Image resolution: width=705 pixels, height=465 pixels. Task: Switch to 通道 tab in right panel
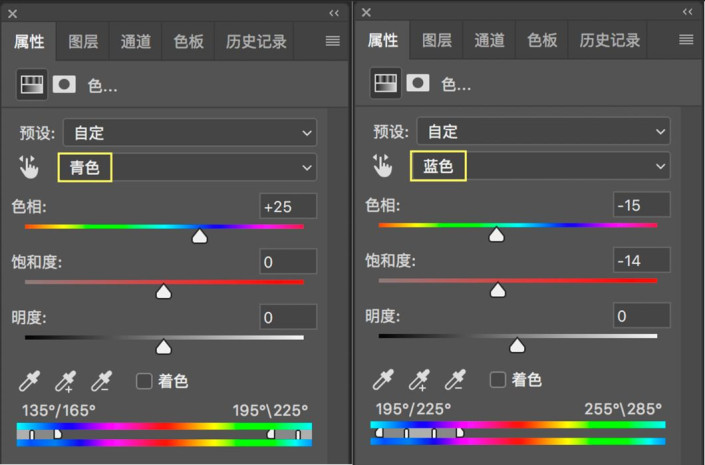tap(489, 40)
